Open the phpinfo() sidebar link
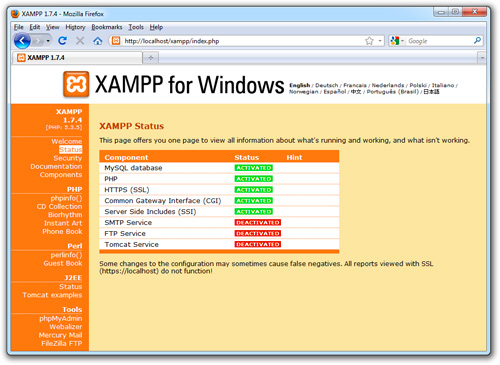This screenshot has height=365, width=500. pos(66,198)
